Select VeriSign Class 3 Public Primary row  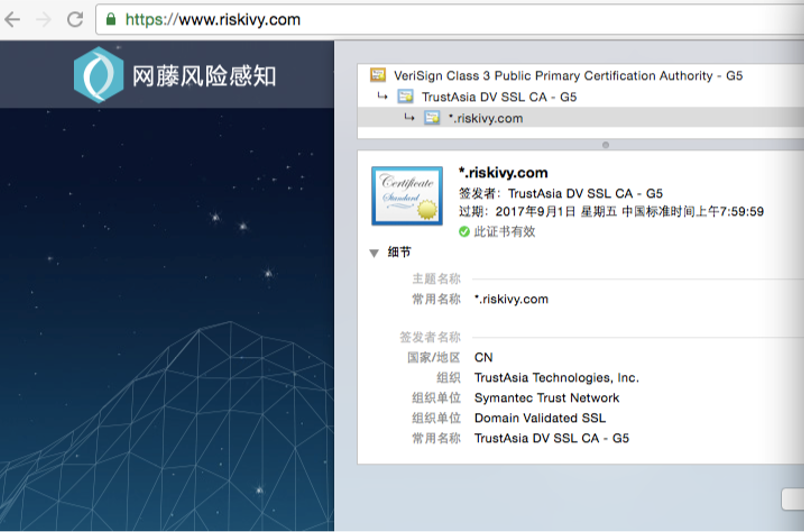[x=568, y=76]
